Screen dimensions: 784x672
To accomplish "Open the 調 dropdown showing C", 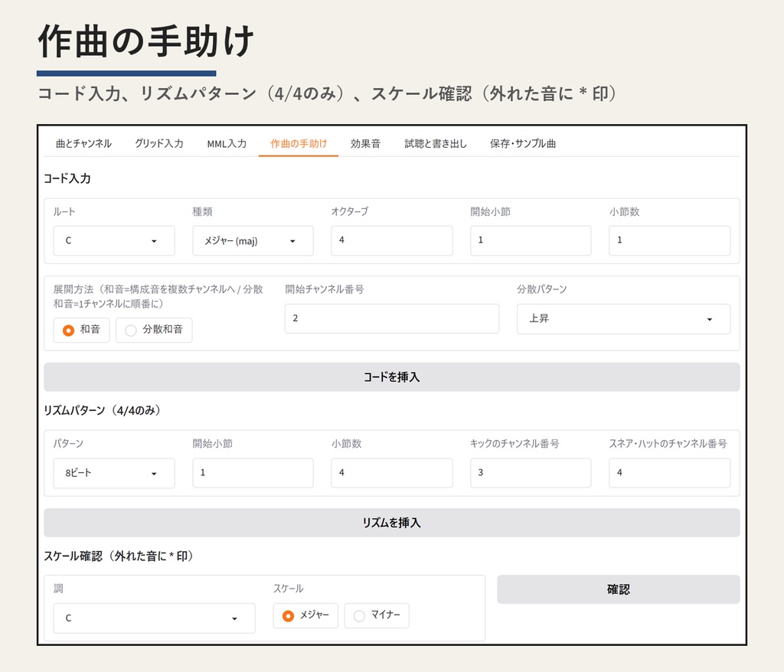I will (155, 618).
